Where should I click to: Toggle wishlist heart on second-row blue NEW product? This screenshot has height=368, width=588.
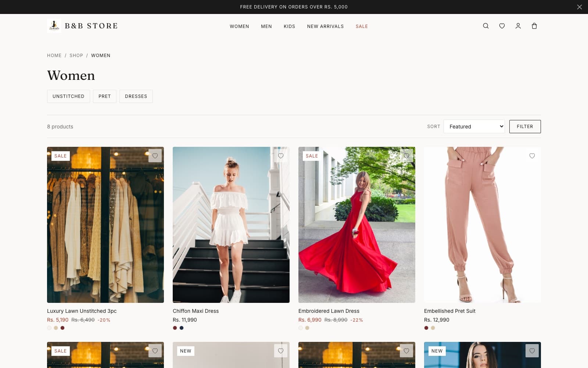pos(532,351)
